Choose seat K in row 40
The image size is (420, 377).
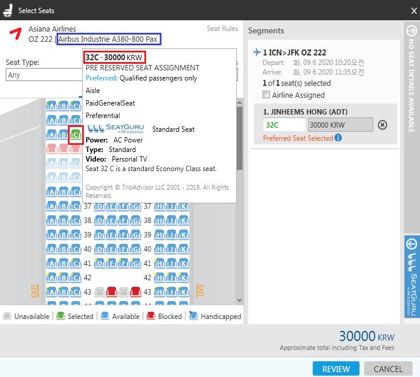click(184, 249)
